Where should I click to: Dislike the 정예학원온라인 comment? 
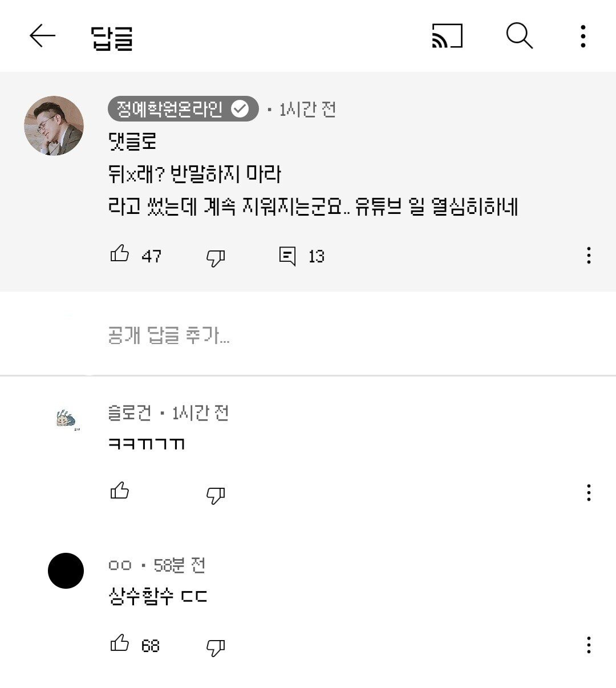point(216,257)
